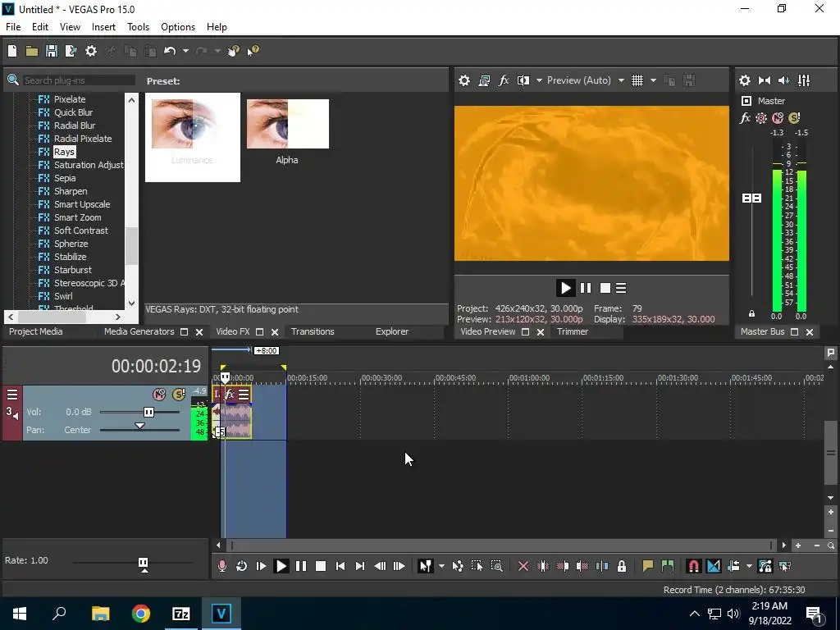Open Project Properties gear in main toolbar

tap(91, 51)
